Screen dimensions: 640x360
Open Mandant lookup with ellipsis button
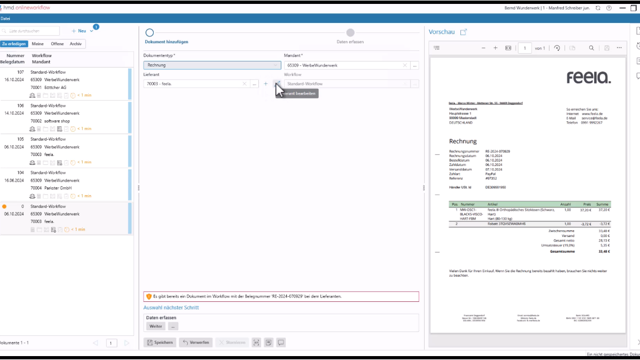[x=414, y=65]
